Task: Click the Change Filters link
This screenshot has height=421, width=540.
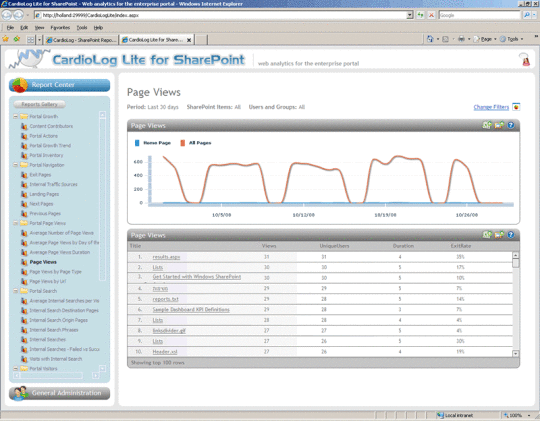Action: [x=491, y=107]
